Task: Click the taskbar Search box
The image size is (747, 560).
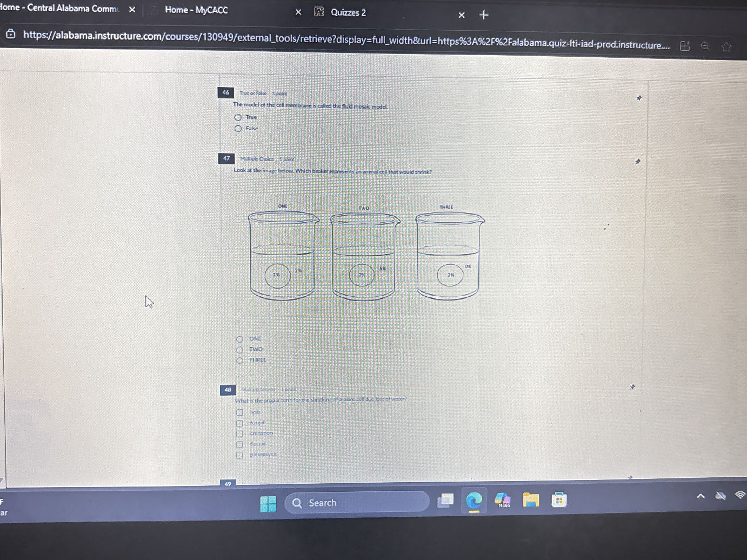Action: pyautogui.click(x=357, y=503)
